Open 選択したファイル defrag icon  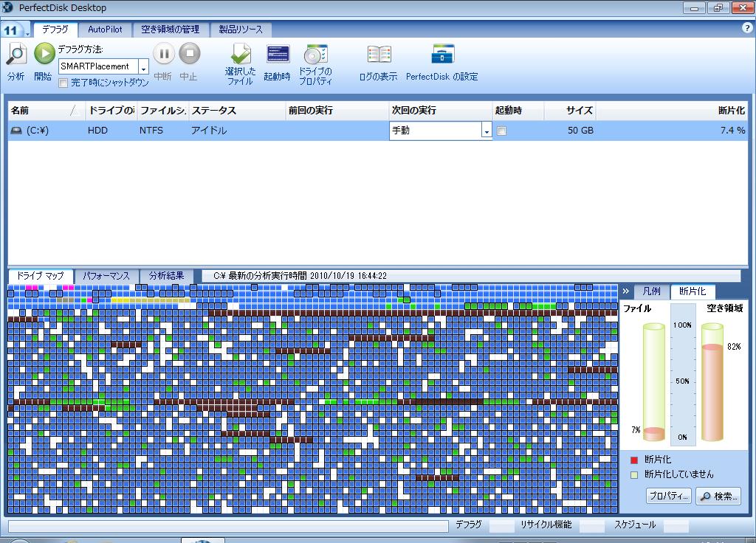241,53
